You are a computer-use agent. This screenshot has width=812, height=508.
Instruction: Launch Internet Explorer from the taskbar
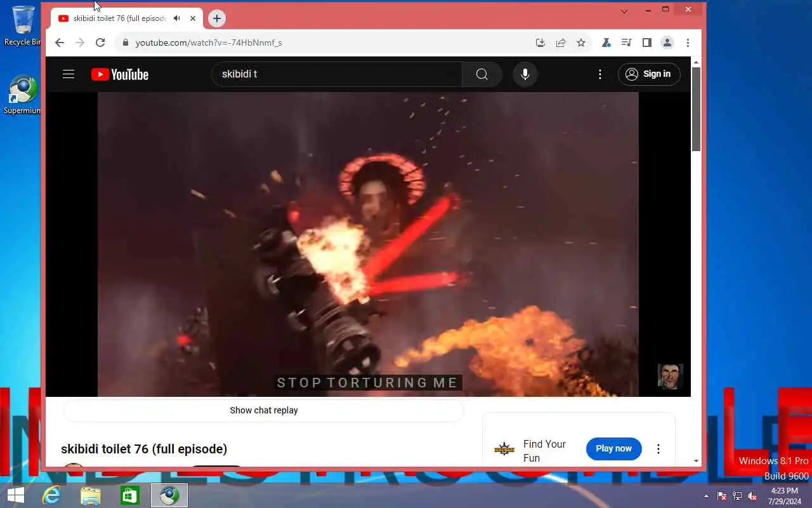tap(51, 495)
